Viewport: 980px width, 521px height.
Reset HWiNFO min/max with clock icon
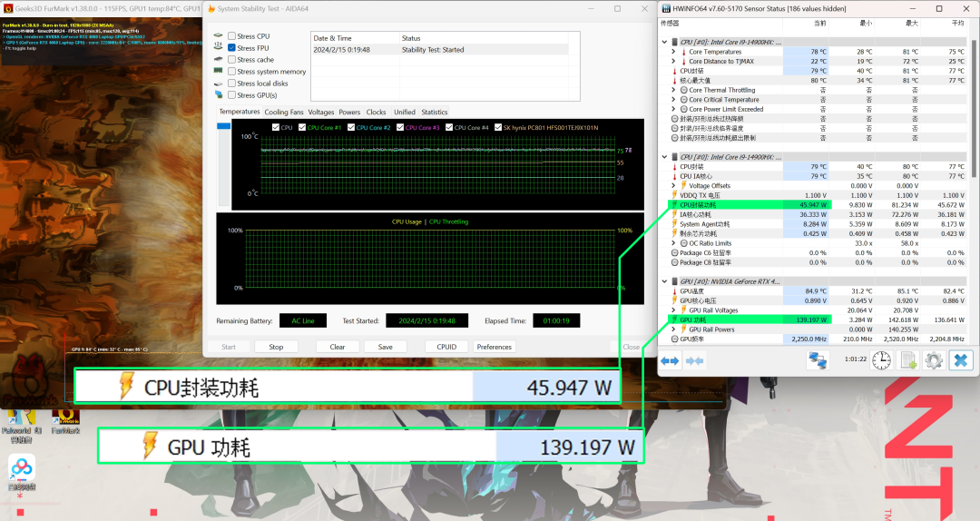tap(881, 360)
